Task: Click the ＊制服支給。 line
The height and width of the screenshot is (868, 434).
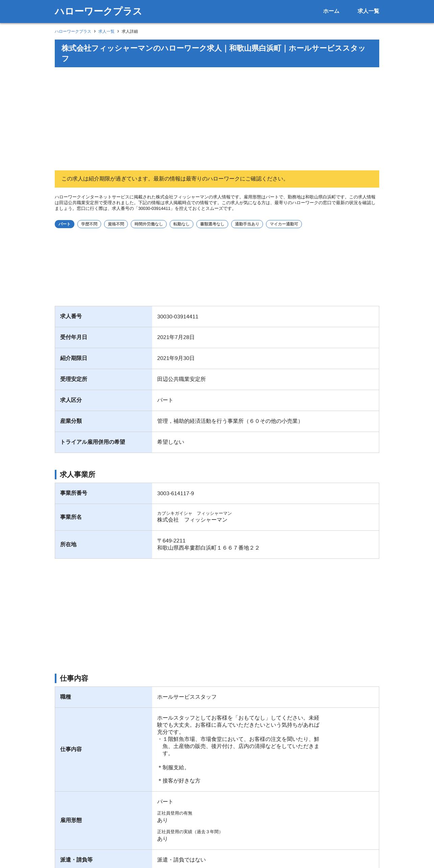Action: point(173,768)
